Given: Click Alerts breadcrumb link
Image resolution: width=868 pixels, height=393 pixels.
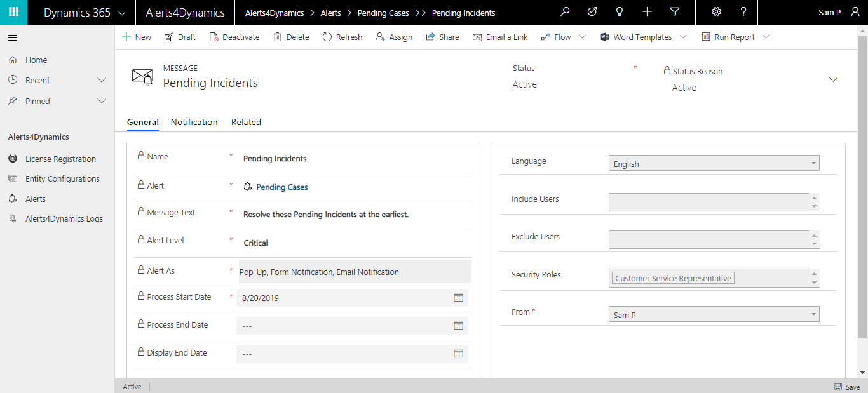Looking at the screenshot, I should [330, 13].
